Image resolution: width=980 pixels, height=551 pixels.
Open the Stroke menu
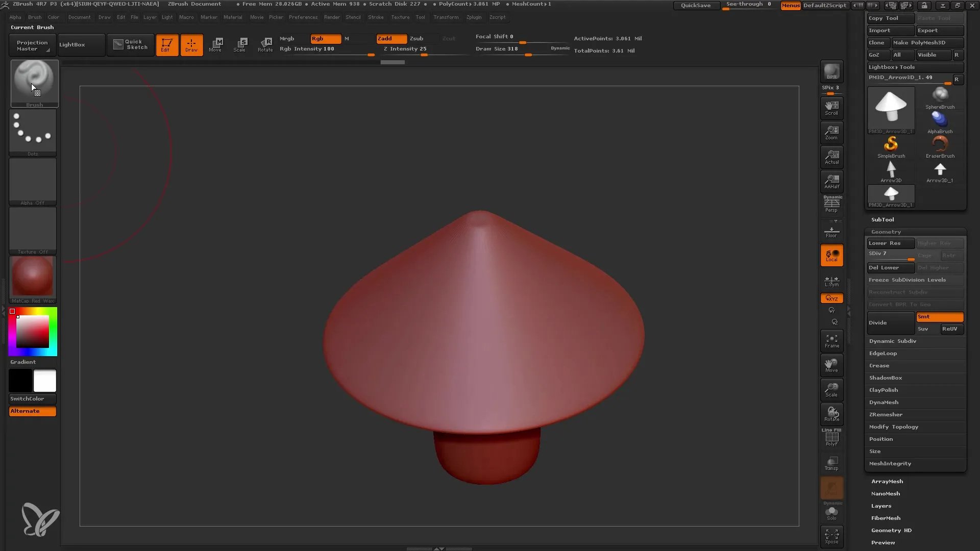coord(375,17)
